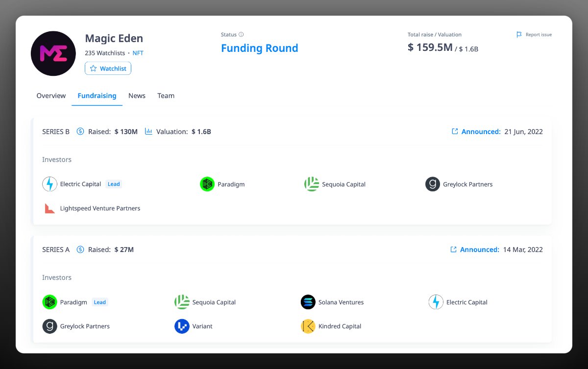Open Electric Capital name in Series A
Image resolution: width=588 pixels, height=369 pixels.
[467, 302]
